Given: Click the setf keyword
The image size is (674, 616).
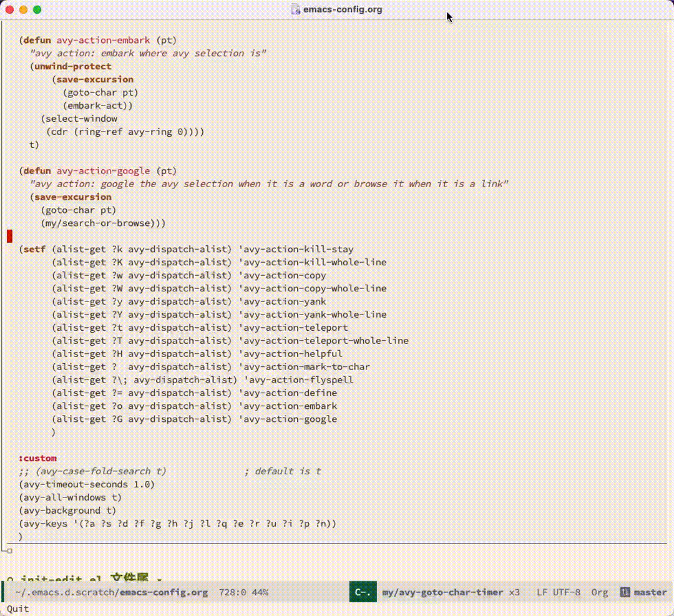Looking at the screenshot, I should [x=34, y=249].
